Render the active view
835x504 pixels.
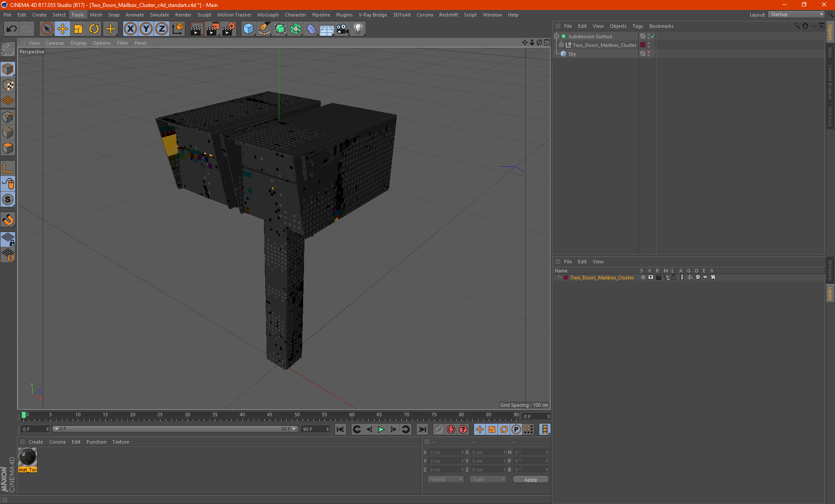pyautogui.click(x=197, y=29)
